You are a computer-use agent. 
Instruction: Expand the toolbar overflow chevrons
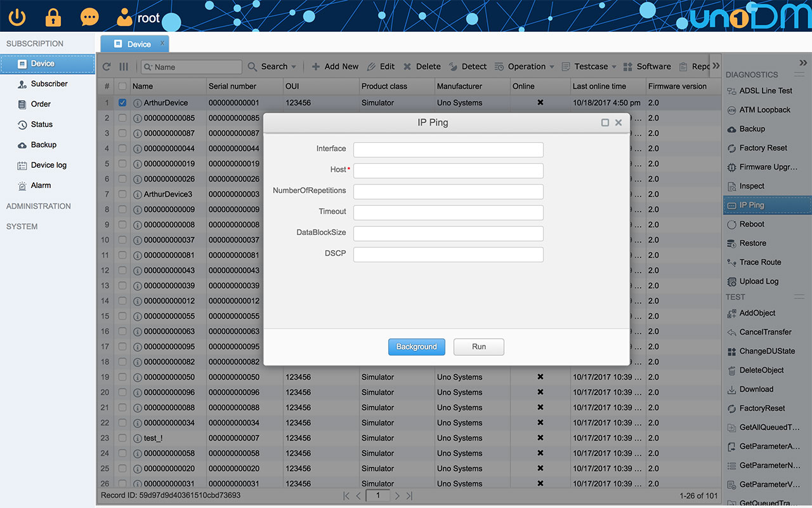[x=716, y=66]
